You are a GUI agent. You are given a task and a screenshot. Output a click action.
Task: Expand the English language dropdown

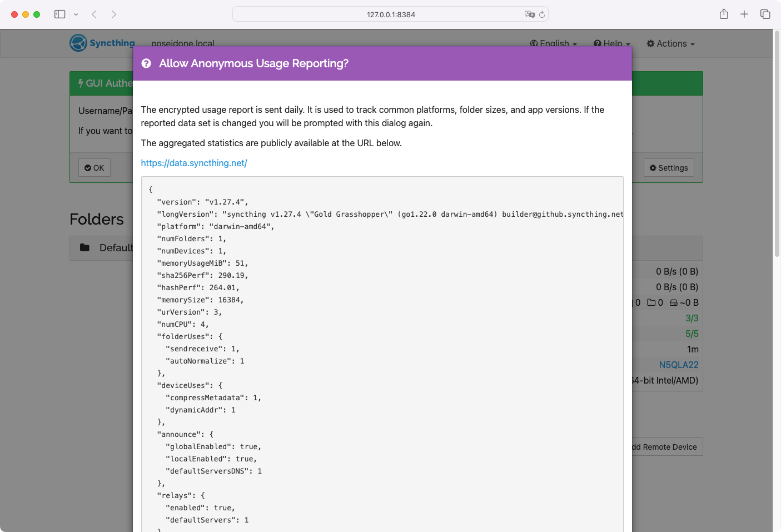pos(554,44)
